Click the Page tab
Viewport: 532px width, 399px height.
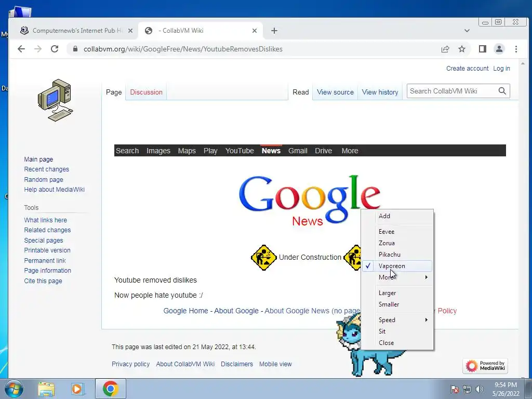pyautogui.click(x=114, y=92)
